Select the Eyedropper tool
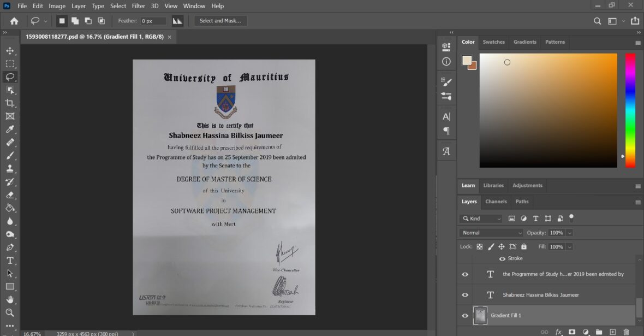644x336 pixels. [x=11, y=129]
